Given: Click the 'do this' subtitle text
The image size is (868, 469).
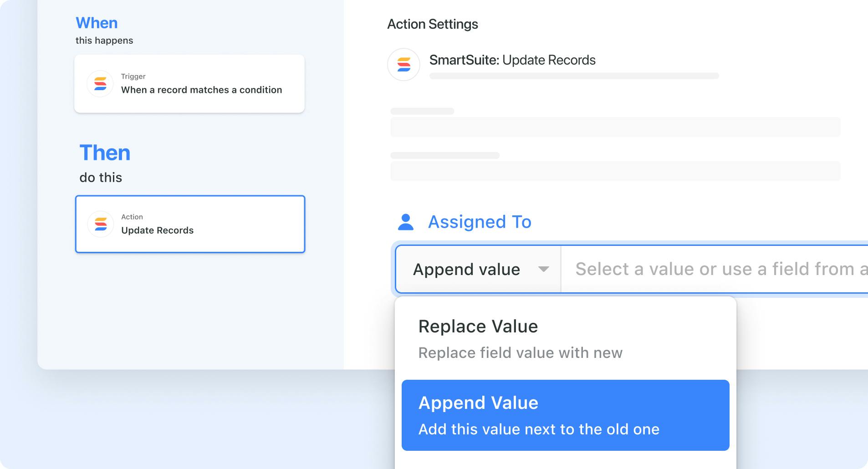Looking at the screenshot, I should point(101,178).
